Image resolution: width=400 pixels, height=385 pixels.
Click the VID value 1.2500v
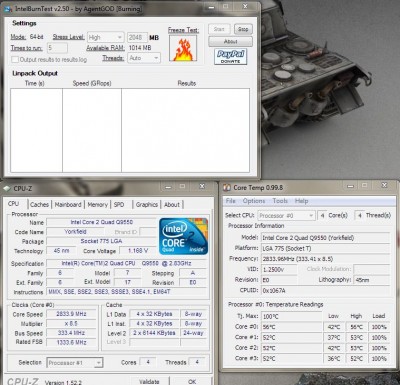(x=279, y=270)
